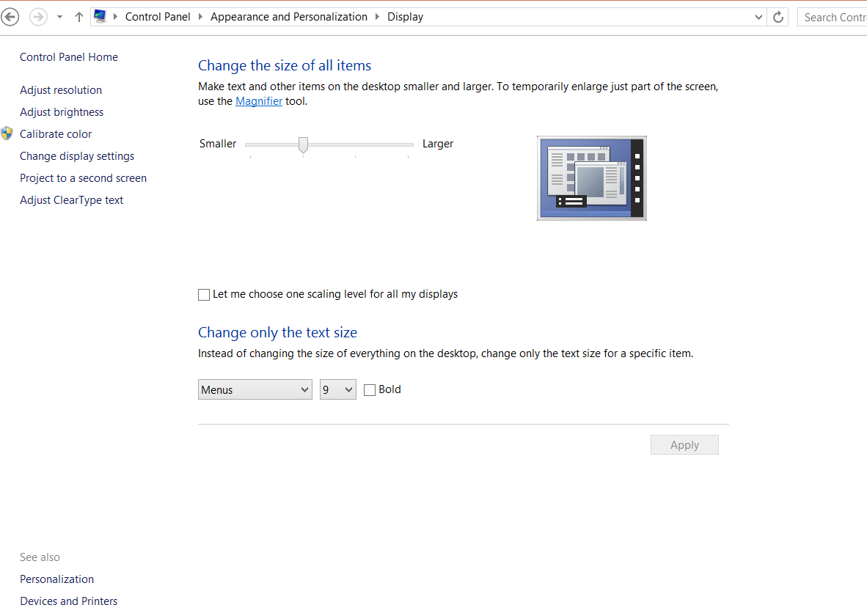The height and width of the screenshot is (616, 867).
Task: Click the Up one level arrow
Action: pyautogui.click(x=79, y=17)
